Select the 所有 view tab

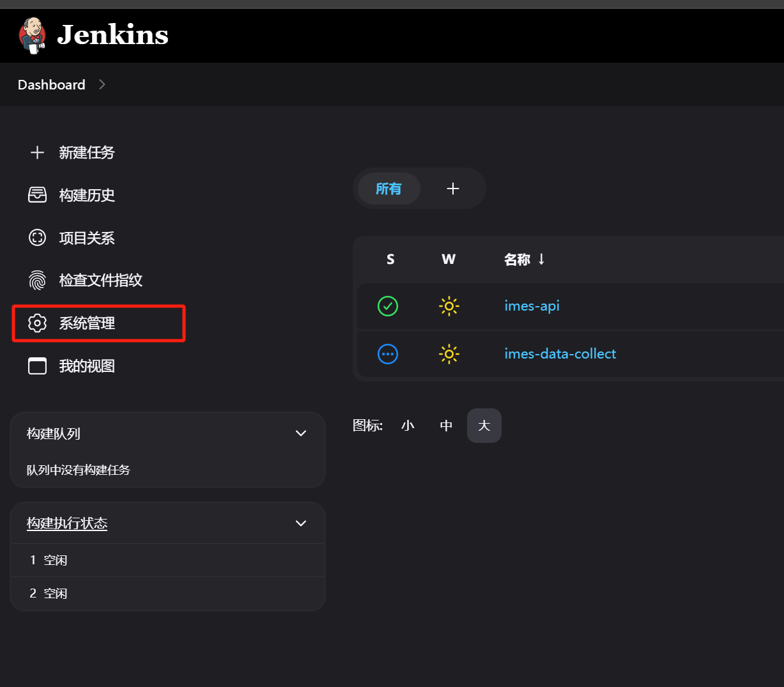pos(388,189)
